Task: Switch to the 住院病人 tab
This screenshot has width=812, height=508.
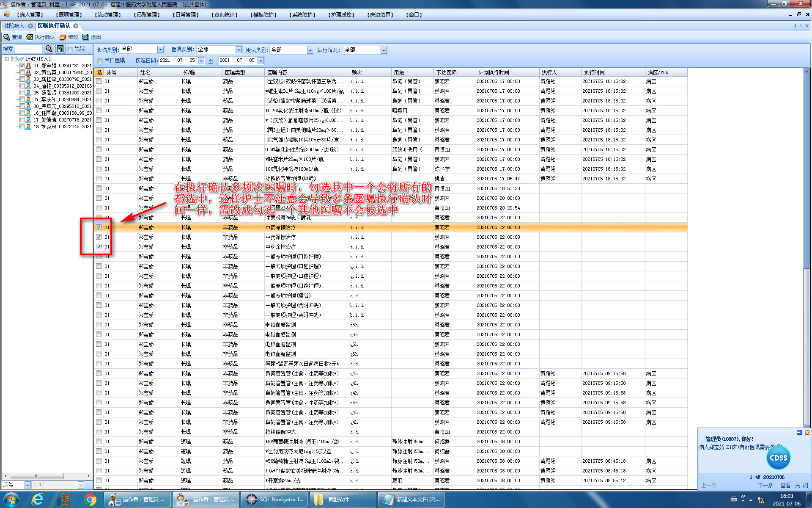Action: tap(14, 26)
